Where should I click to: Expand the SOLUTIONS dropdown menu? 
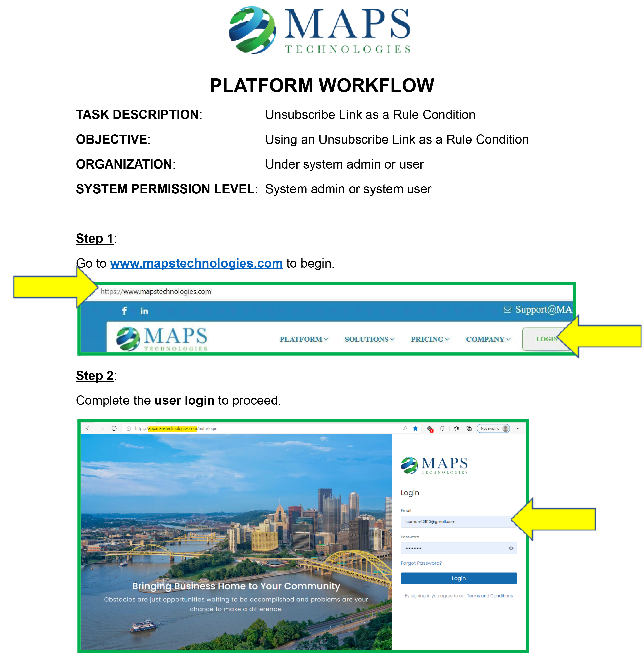click(369, 339)
